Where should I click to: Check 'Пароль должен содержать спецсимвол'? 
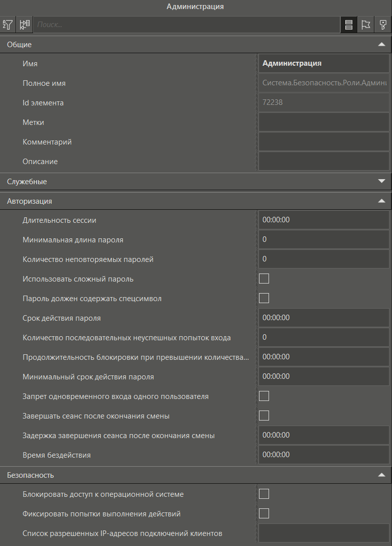(264, 298)
